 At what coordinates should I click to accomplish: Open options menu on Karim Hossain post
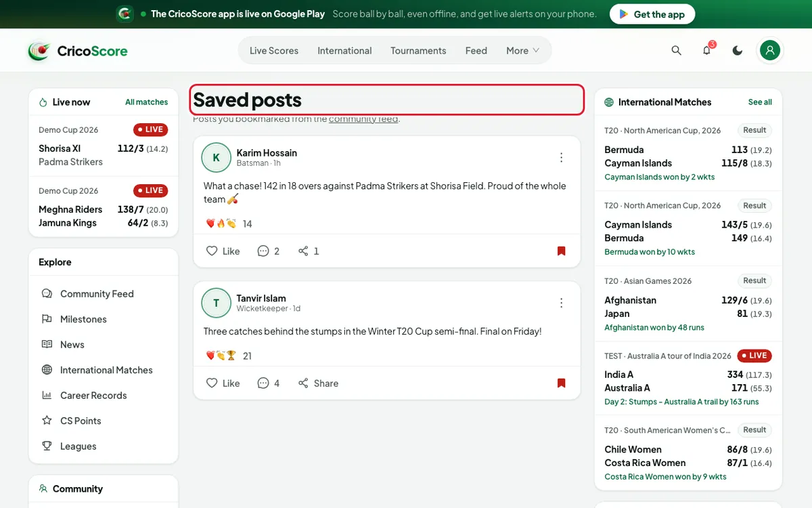(561, 157)
